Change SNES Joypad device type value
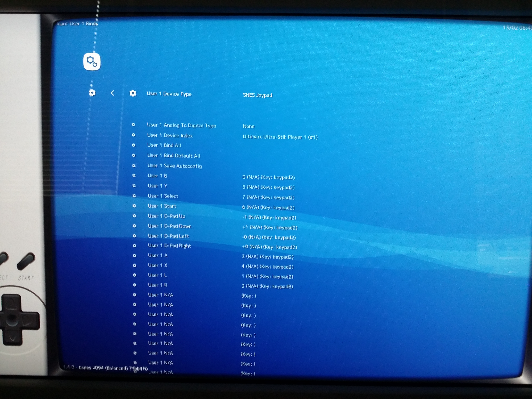This screenshot has height=399, width=532. [x=258, y=95]
